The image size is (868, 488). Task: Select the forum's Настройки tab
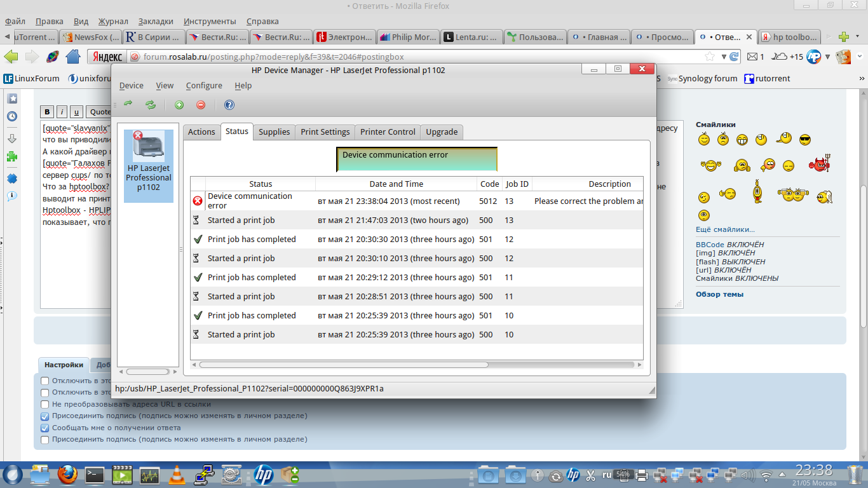pyautogui.click(x=64, y=365)
